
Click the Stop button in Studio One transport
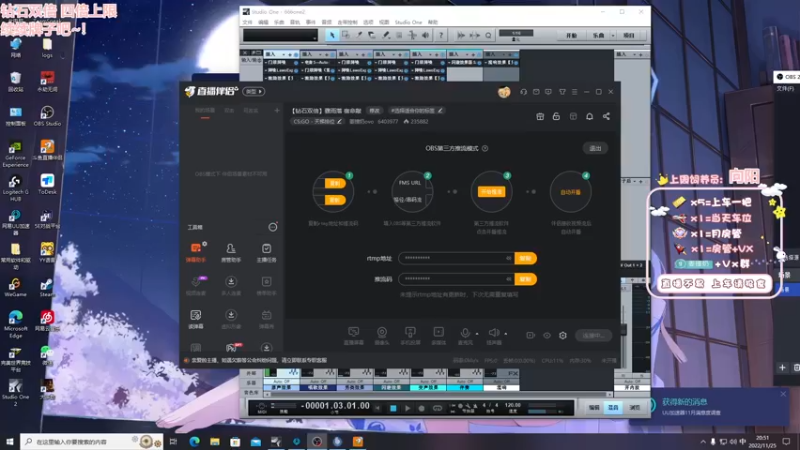[x=393, y=408]
